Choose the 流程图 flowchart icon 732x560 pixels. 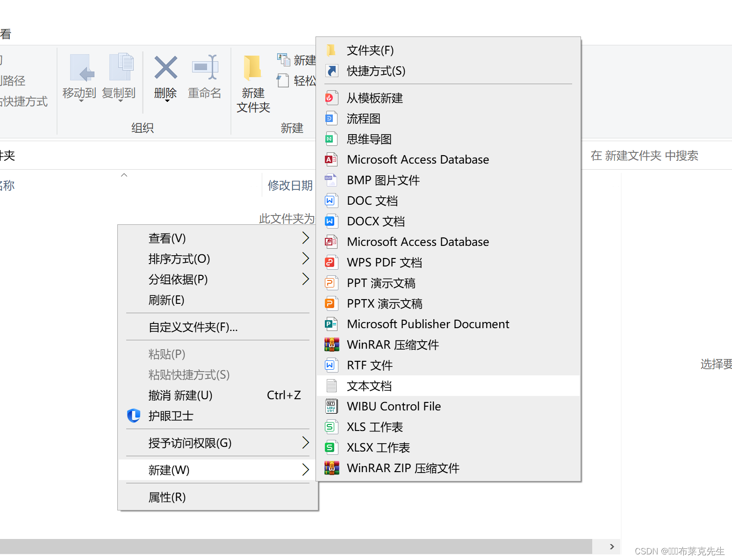[331, 118]
